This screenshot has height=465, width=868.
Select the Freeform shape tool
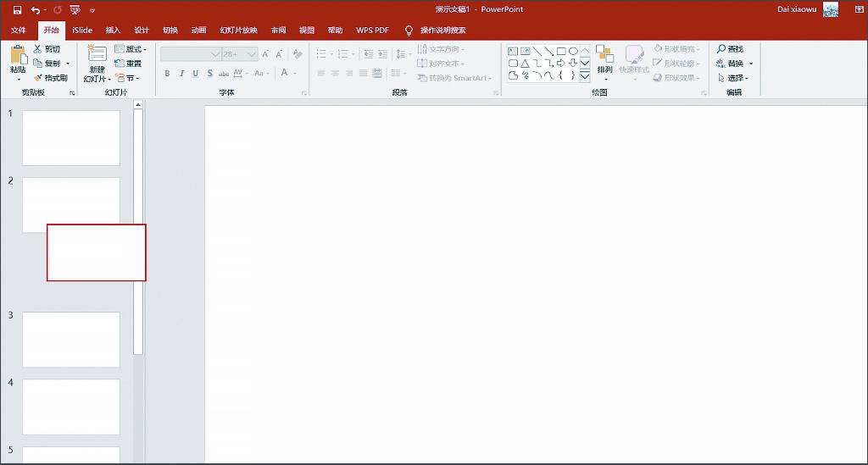(x=513, y=75)
